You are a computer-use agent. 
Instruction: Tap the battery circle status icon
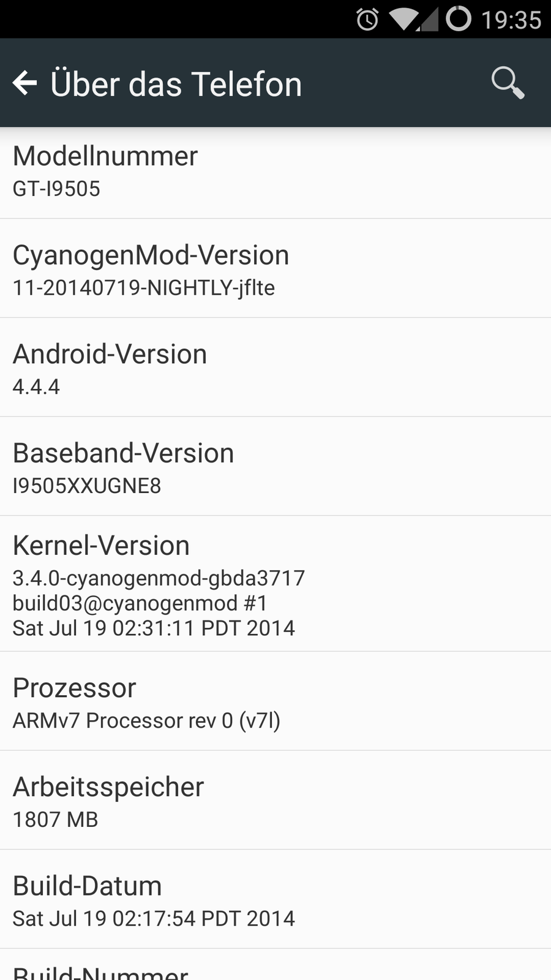point(459,19)
